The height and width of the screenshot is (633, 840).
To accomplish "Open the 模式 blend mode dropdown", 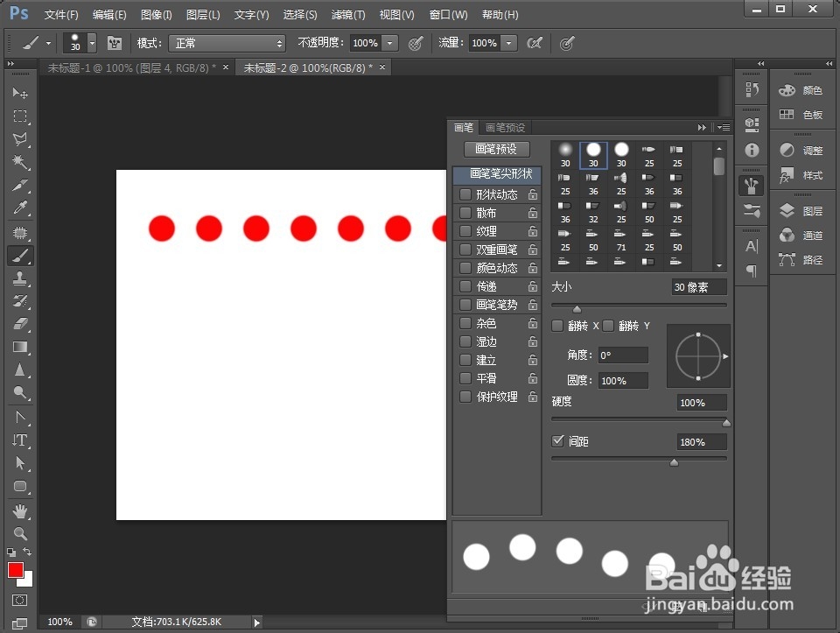I will pyautogui.click(x=227, y=43).
